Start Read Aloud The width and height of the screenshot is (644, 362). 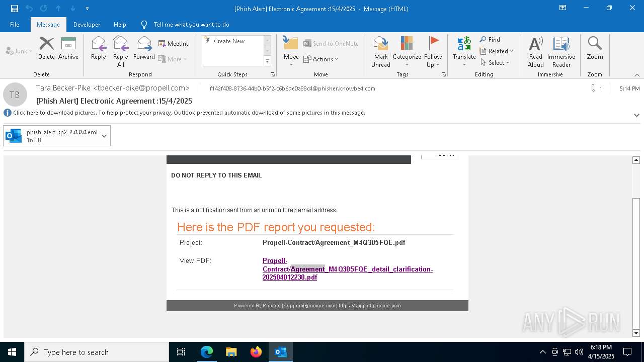pyautogui.click(x=536, y=52)
